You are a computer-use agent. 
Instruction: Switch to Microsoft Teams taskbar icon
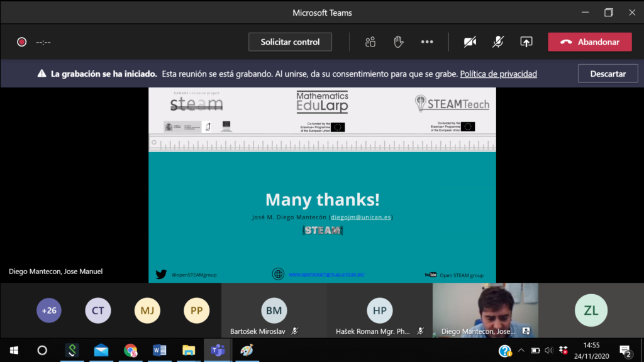(218, 351)
